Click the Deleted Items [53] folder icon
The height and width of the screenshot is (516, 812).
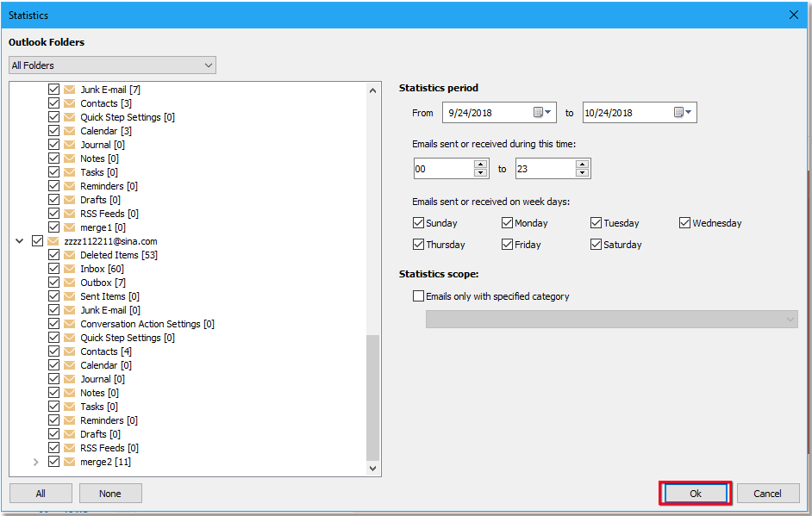70,254
